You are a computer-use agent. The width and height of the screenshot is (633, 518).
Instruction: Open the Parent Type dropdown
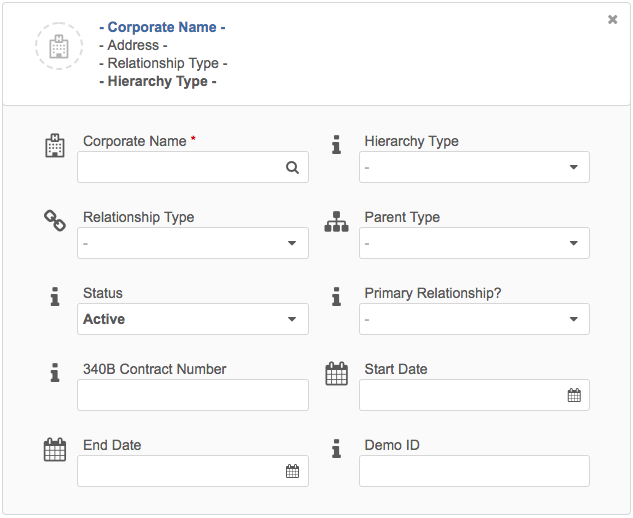(474, 243)
